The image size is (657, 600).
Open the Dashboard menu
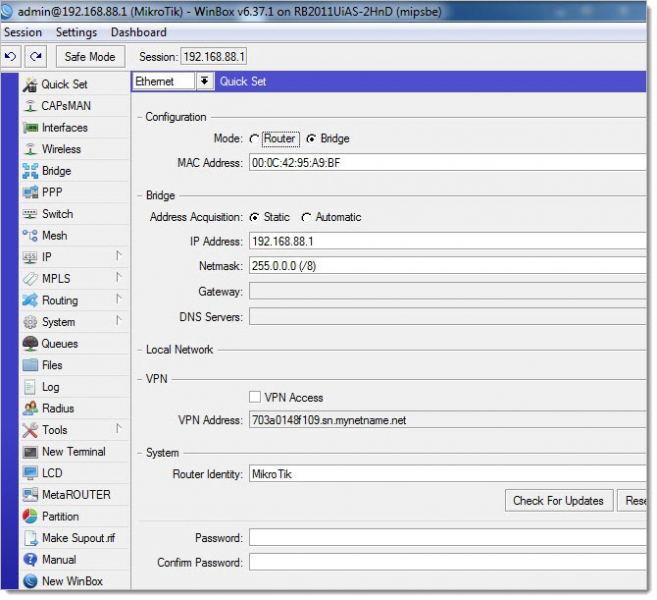pyautogui.click(x=138, y=33)
